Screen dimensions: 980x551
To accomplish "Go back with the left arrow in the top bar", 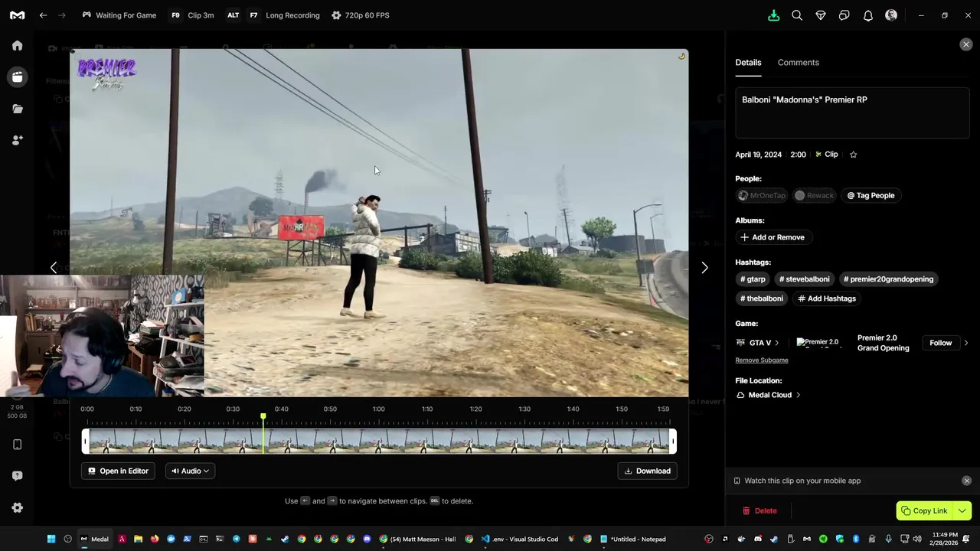I will pos(43,15).
